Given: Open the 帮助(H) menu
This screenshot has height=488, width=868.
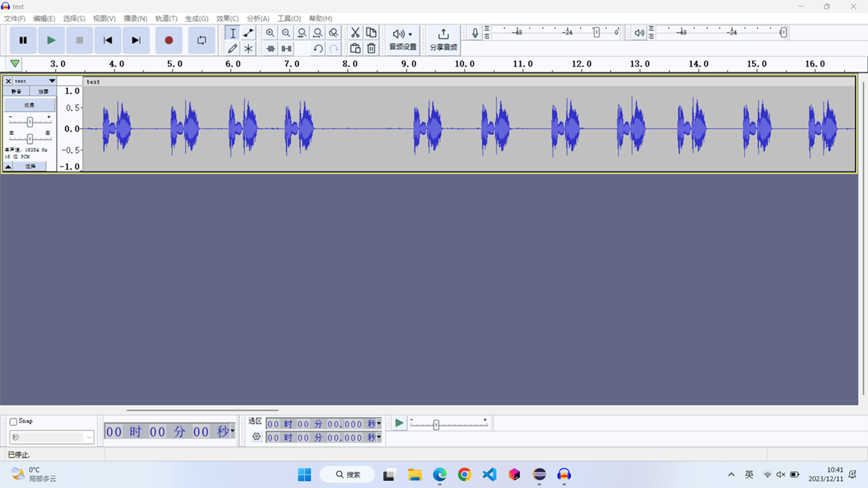Looking at the screenshot, I should 320,18.
